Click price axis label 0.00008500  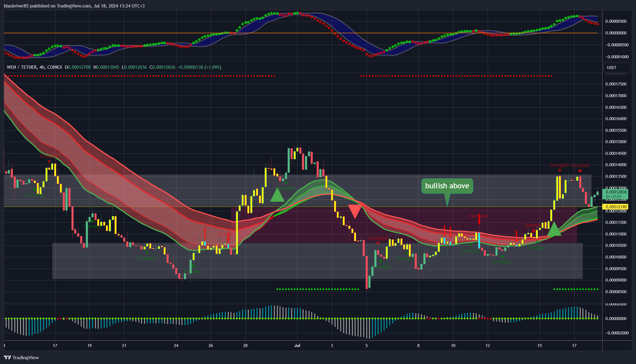616,292
